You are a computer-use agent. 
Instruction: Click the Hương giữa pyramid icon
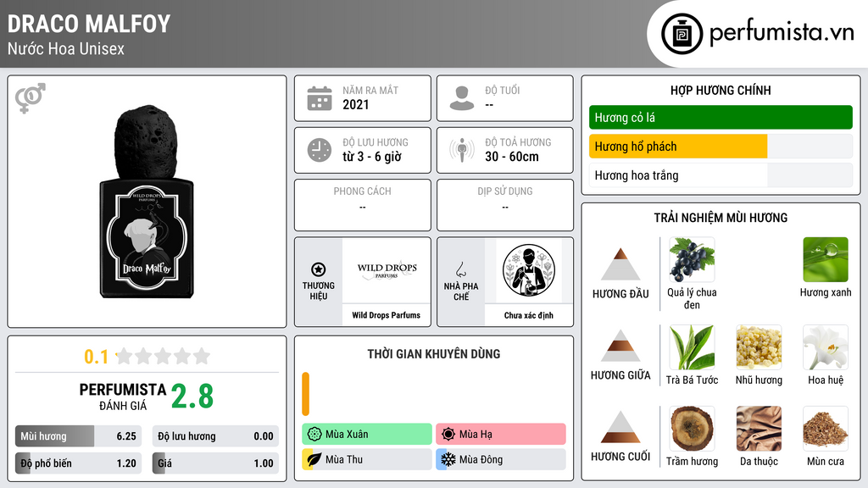(620, 346)
